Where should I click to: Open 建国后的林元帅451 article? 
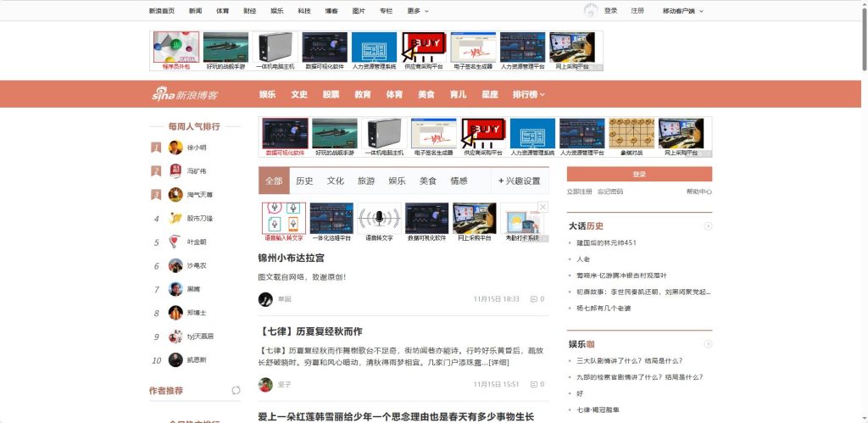[606, 242]
